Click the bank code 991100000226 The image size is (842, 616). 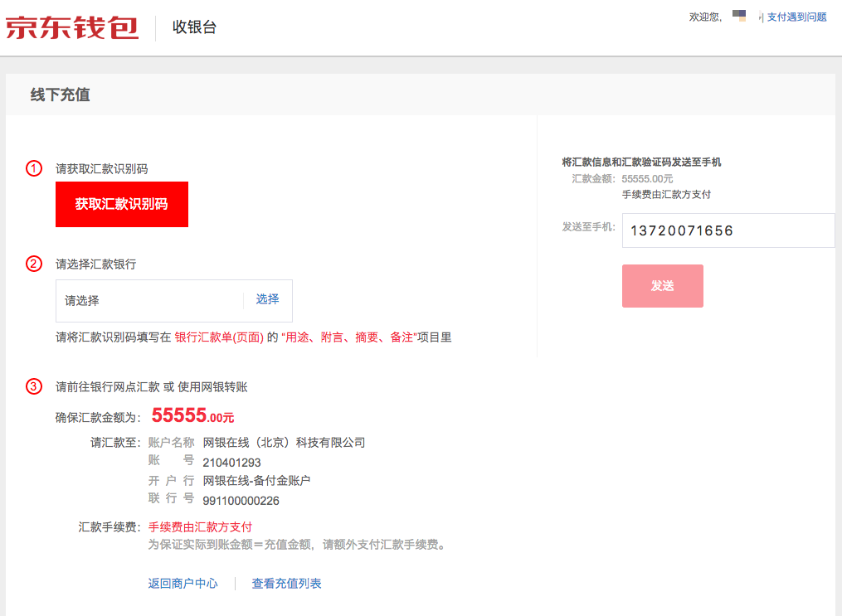[x=241, y=501]
